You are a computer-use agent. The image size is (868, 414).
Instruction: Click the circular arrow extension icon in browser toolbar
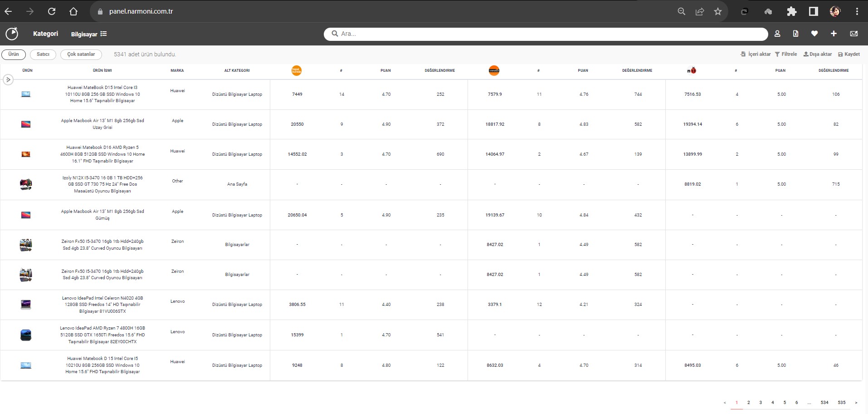click(x=744, y=11)
